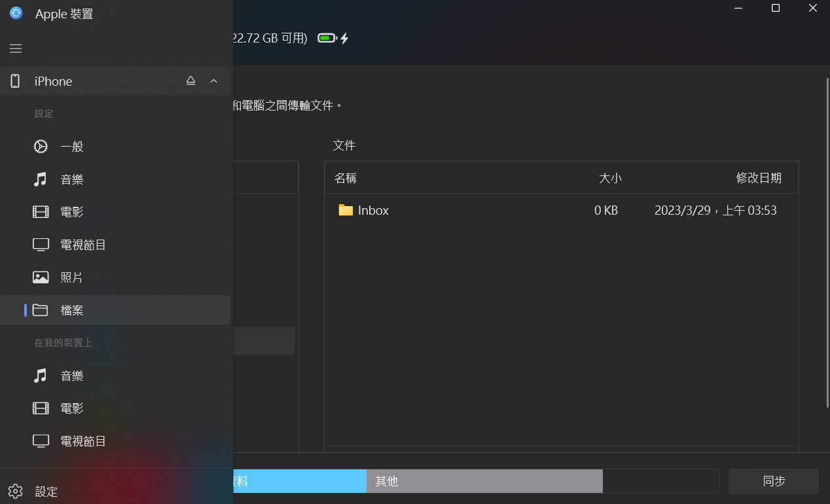
Task: Click the 照片 photos icon
Action: coord(41,278)
